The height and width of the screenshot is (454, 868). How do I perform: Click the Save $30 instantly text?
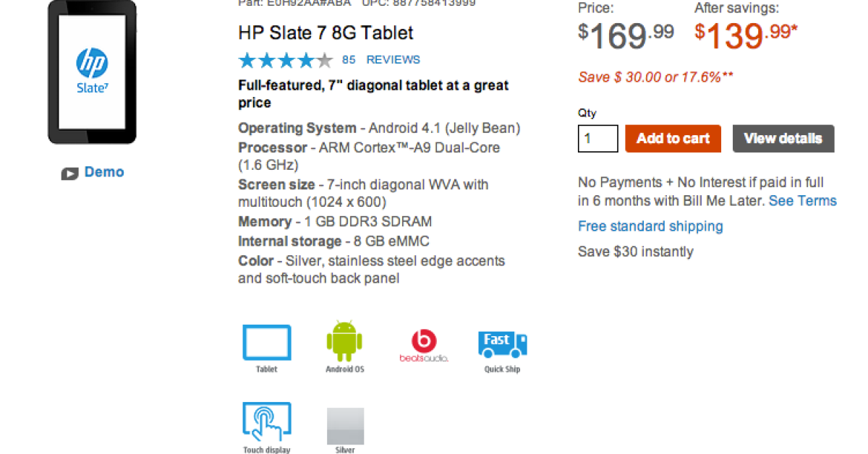click(x=635, y=252)
